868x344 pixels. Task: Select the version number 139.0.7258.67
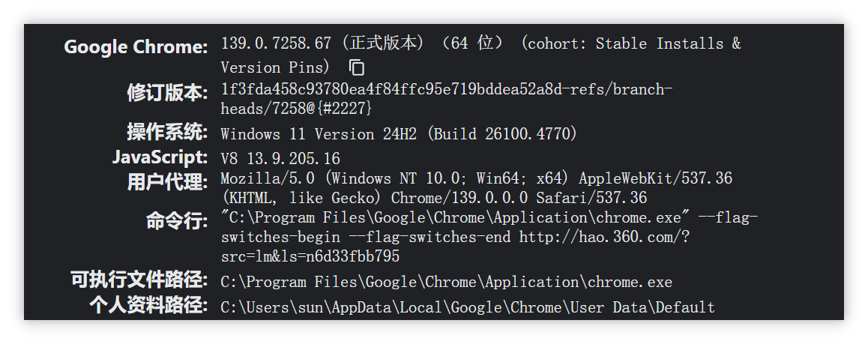pos(277,43)
